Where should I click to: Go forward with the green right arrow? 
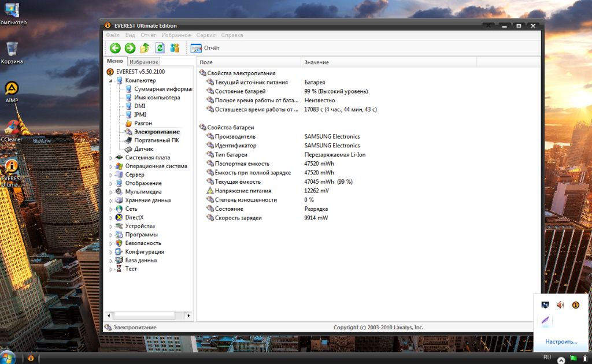pos(130,48)
